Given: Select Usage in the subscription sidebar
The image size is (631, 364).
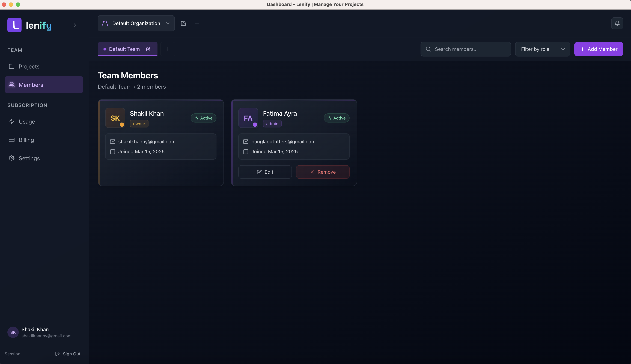Looking at the screenshot, I should pyautogui.click(x=26, y=121).
